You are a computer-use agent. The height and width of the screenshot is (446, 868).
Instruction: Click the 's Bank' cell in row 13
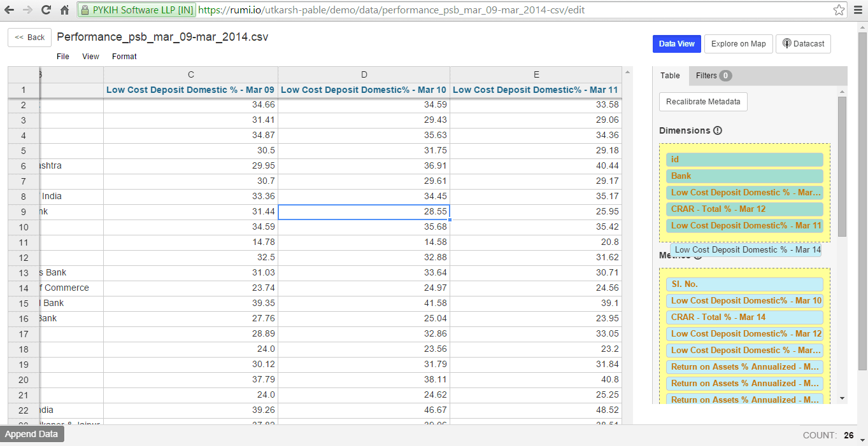tap(71, 273)
